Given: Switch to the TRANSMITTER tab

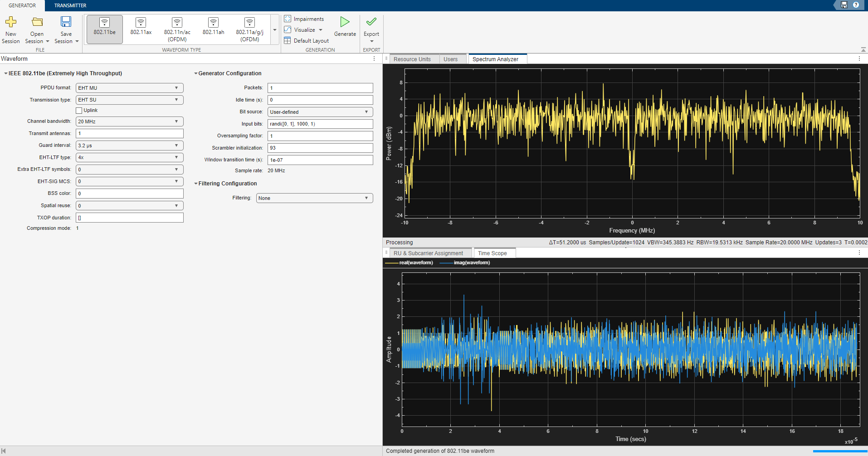Looking at the screenshot, I should tap(70, 5).
